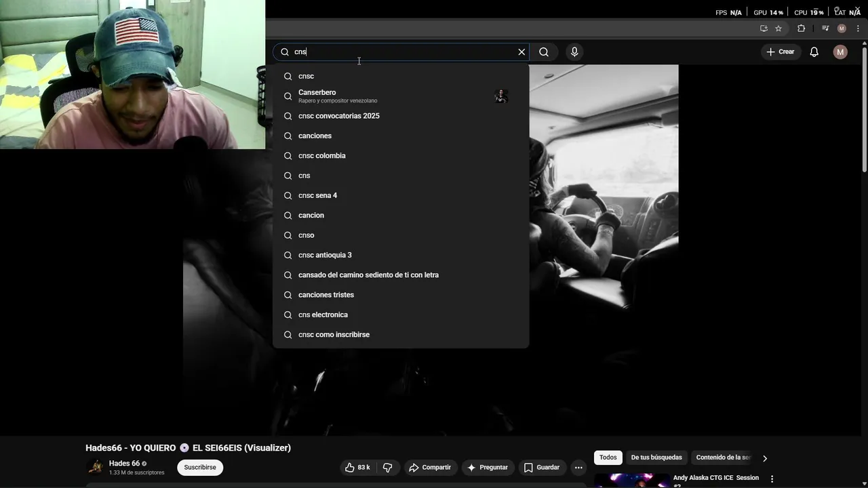Open options for Andy Alaska video
This screenshot has height=488, width=868.
click(772, 479)
